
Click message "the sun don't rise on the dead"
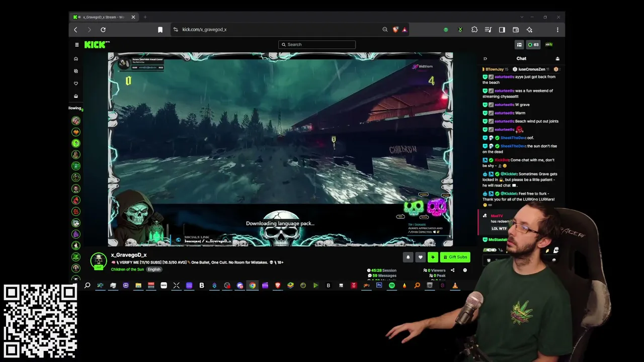pyautogui.click(x=520, y=149)
